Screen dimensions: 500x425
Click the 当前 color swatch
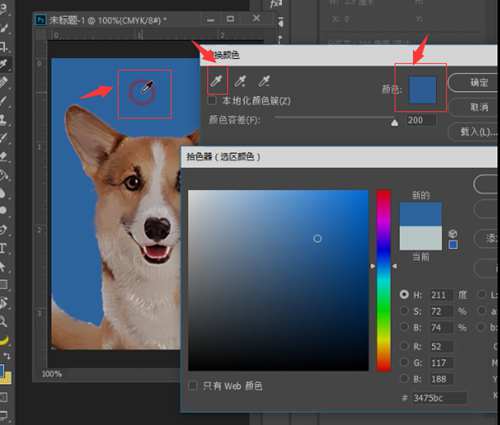tap(421, 238)
